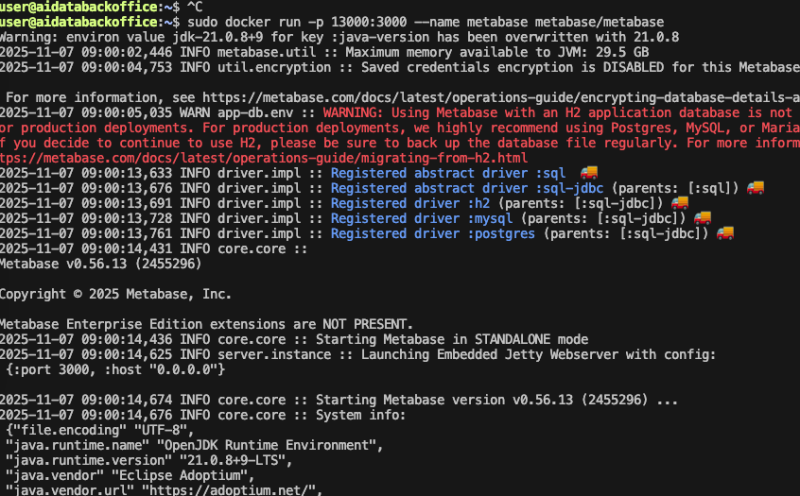Image resolution: width=800 pixels, height=496 pixels.
Task: Click 'Registered driver :h2' blue text
Action: pyautogui.click(x=410, y=203)
